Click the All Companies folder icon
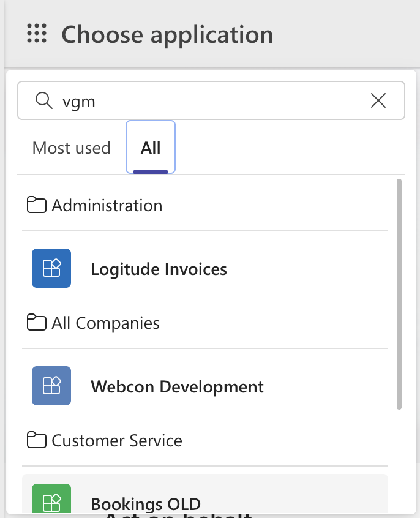The image size is (420, 518). 37,323
